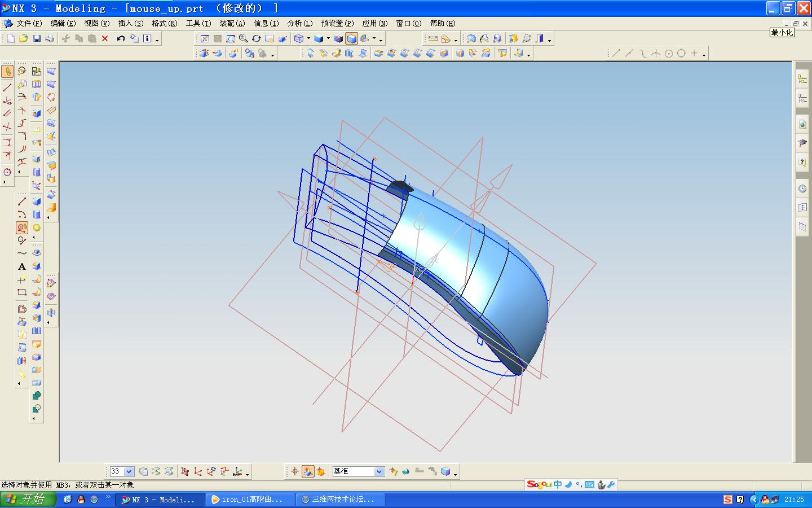Select the blue cylinder primitive icon
812x508 pixels.
(37, 214)
